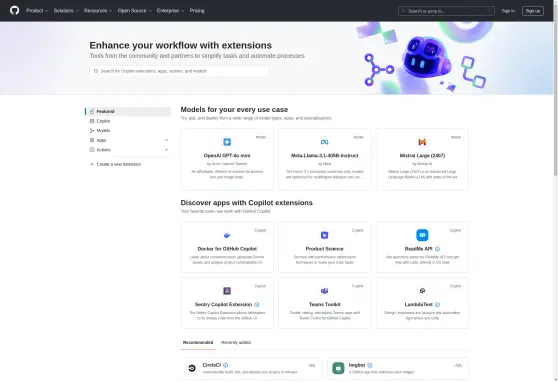Click verified badge next to Imgbot

pyautogui.click(x=370, y=365)
